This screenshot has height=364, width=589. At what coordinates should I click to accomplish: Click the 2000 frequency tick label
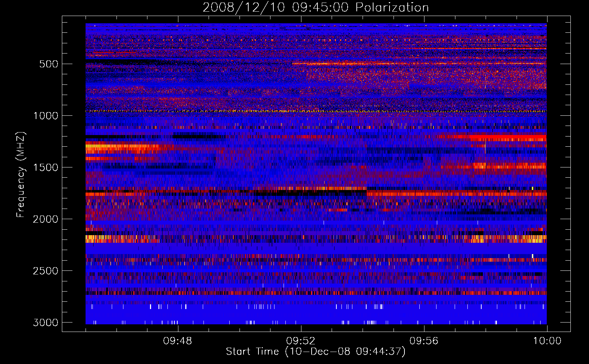coord(46,219)
